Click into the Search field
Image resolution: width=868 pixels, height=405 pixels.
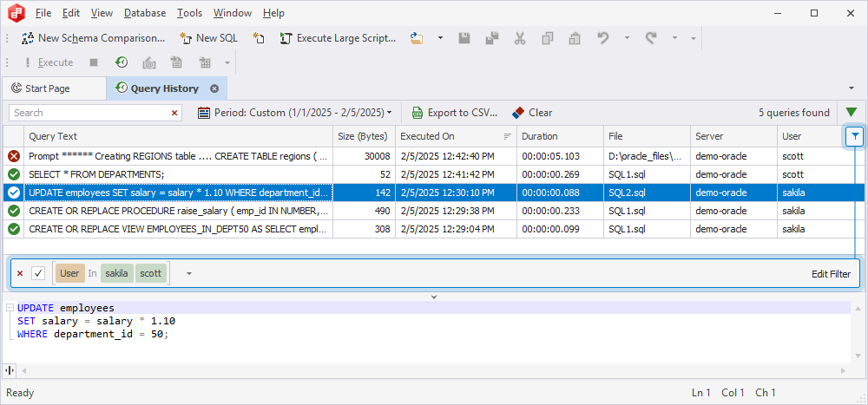point(89,113)
